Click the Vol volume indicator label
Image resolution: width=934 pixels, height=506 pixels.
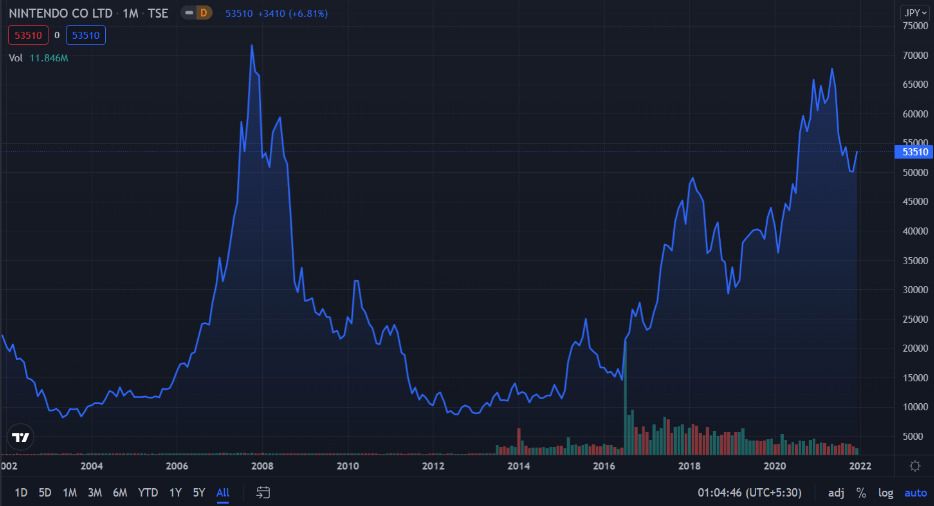pyautogui.click(x=16, y=58)
